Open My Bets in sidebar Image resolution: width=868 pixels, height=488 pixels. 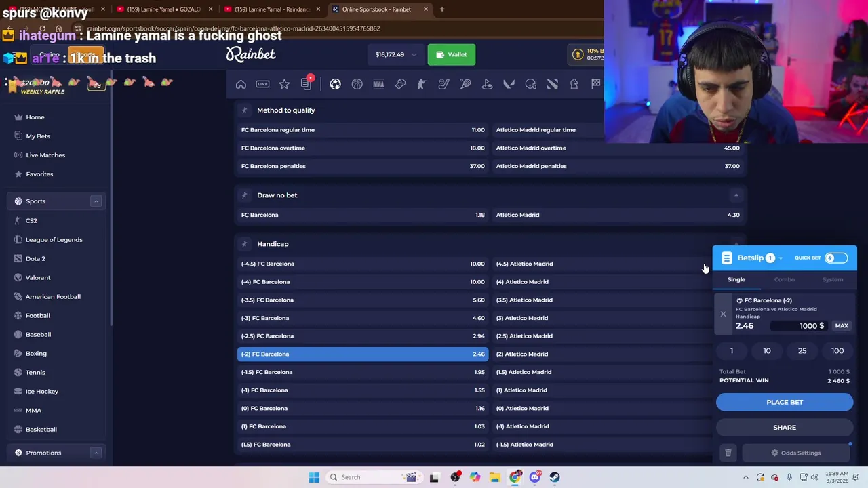coord(38,136)
